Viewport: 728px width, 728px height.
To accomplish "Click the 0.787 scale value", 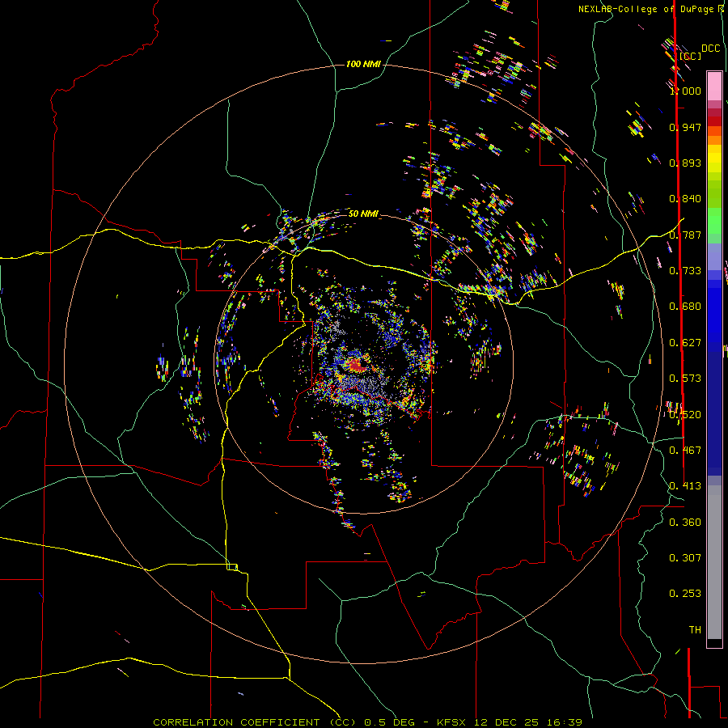I will (x=685, y=235).
